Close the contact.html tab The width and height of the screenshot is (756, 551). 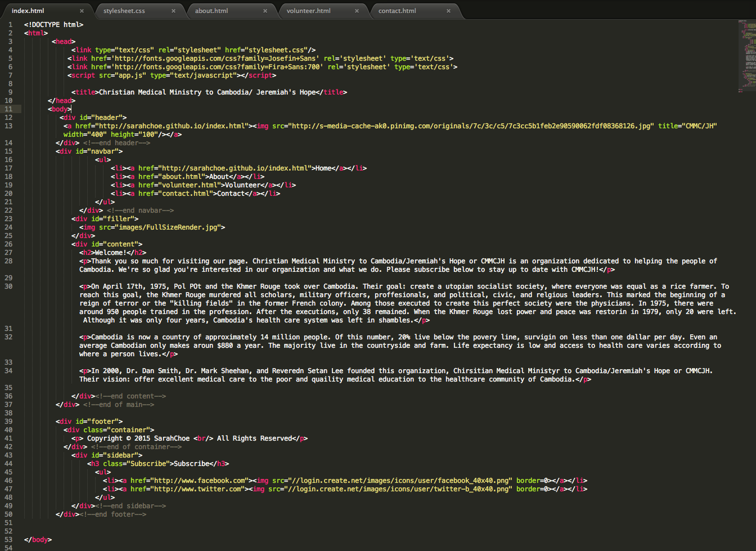coord(448,11)
